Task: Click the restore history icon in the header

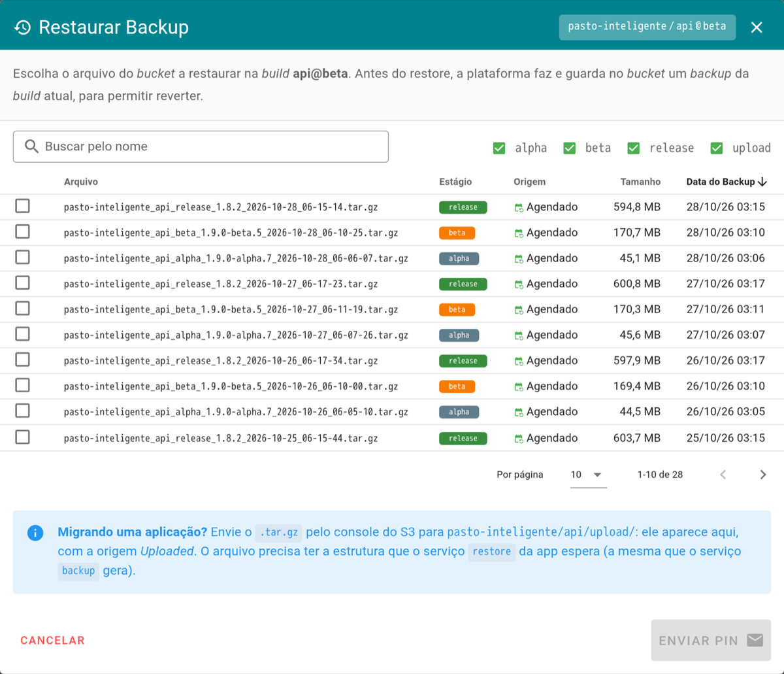Action: (23, 27)
